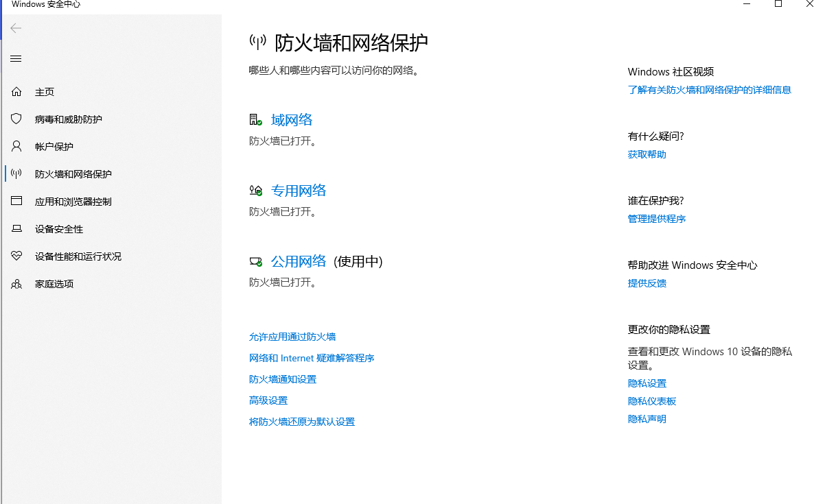This screenshot has width=825, height=504.
Task: Click the person icon for 帐户保护
Action: point(16,146)
